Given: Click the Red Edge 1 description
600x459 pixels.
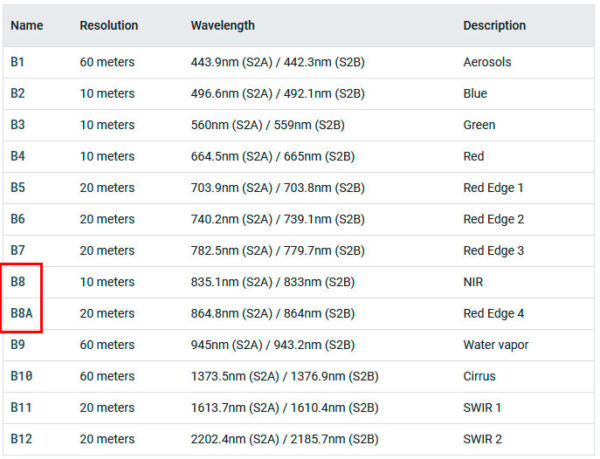Looking at the screenshot, I should [493, 187].
